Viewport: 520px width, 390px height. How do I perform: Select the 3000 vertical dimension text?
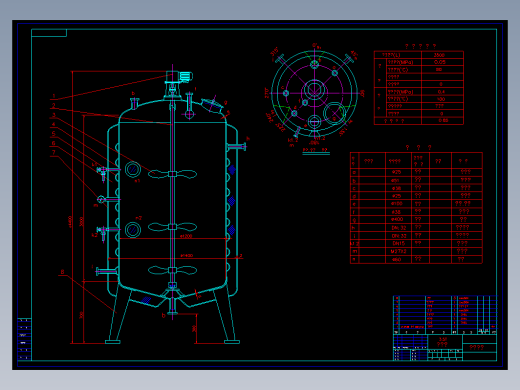point(82,222)
